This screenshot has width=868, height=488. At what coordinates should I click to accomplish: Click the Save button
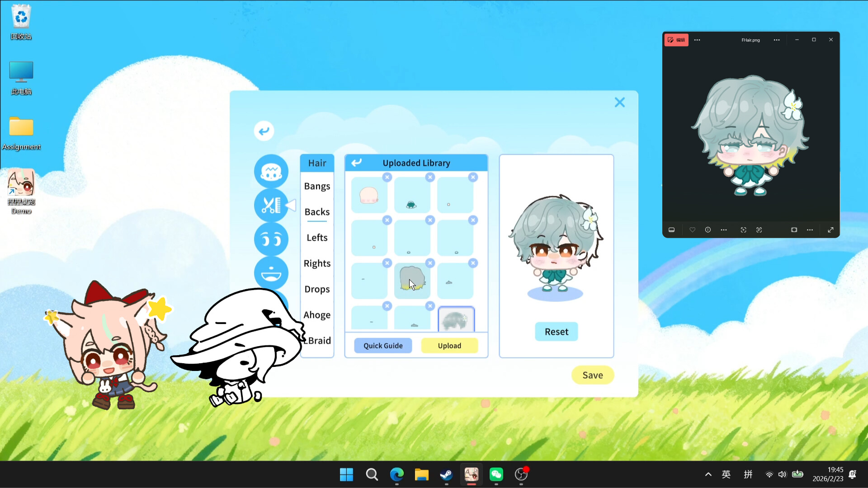pos(592,375)
